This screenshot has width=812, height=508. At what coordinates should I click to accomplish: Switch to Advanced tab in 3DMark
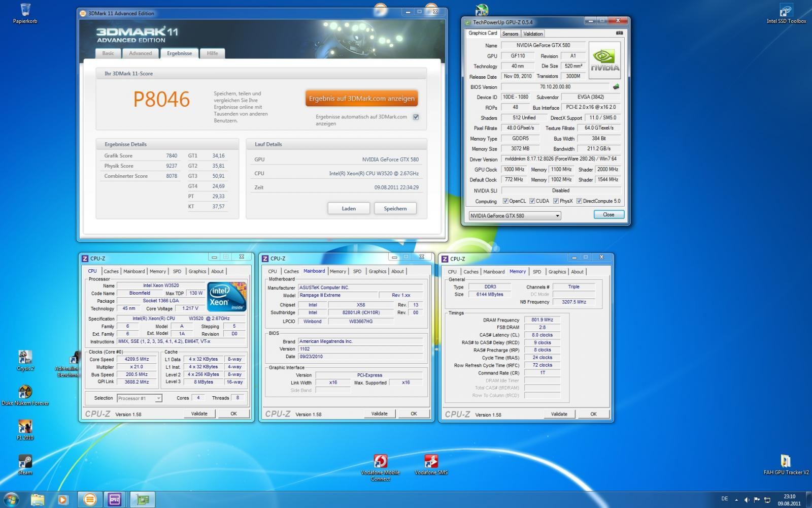pyautogui.click(x=140, y=53)
